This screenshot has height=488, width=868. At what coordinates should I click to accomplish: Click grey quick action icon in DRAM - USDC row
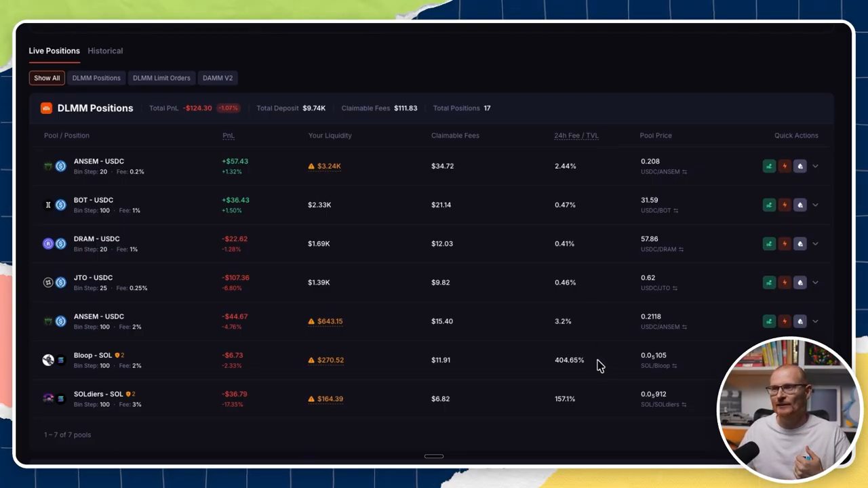[800, 243]
